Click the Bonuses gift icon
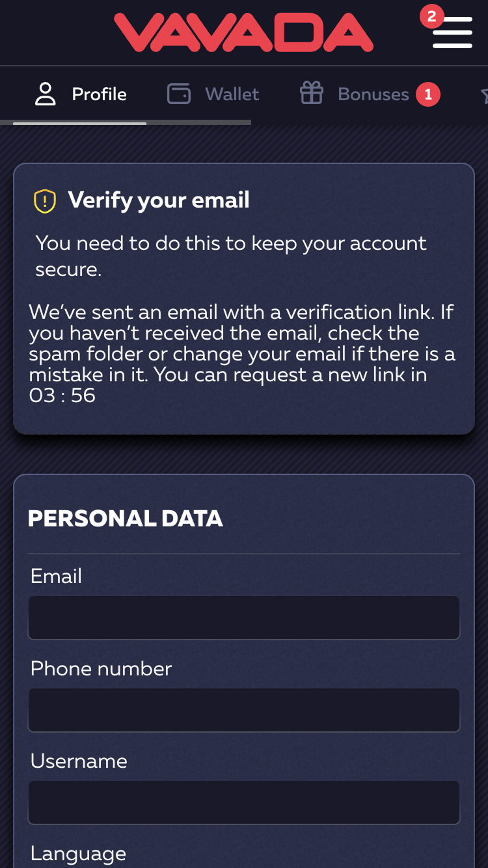 pyautogui.click(x=311, y=94)
